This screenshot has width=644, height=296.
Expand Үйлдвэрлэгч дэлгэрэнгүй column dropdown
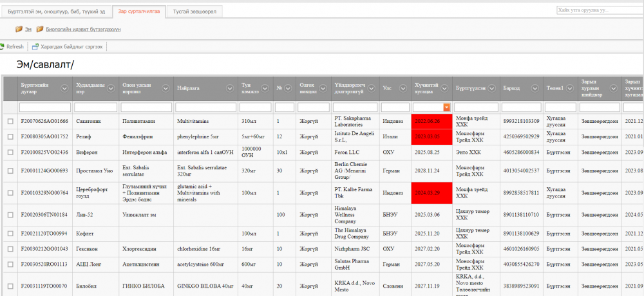point(372,88)
